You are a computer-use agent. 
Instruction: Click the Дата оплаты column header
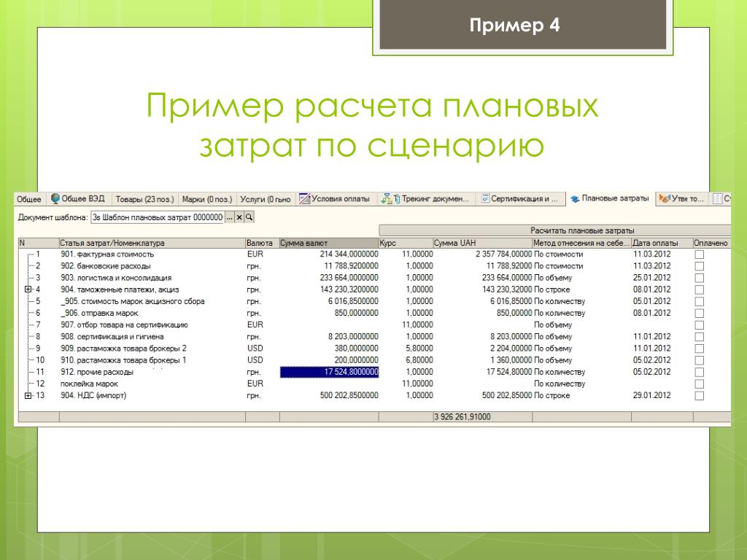(x=662, y=243)
